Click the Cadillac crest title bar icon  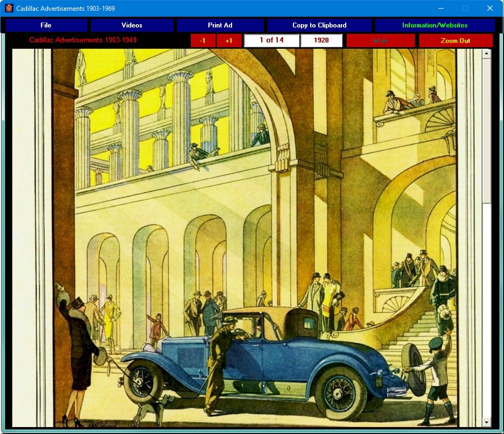9,8
